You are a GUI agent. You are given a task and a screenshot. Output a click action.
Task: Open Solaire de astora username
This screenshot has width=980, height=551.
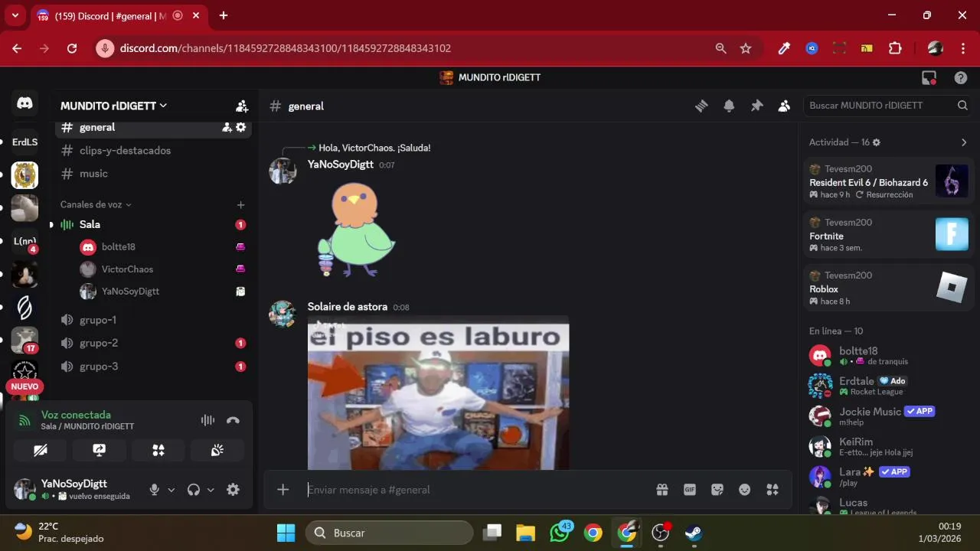point(347,307)
